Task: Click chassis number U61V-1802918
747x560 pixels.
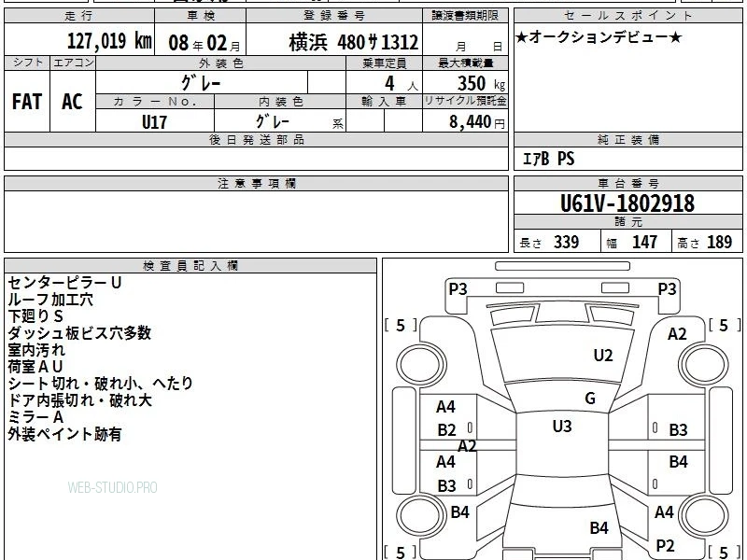Action: [627, 203]
